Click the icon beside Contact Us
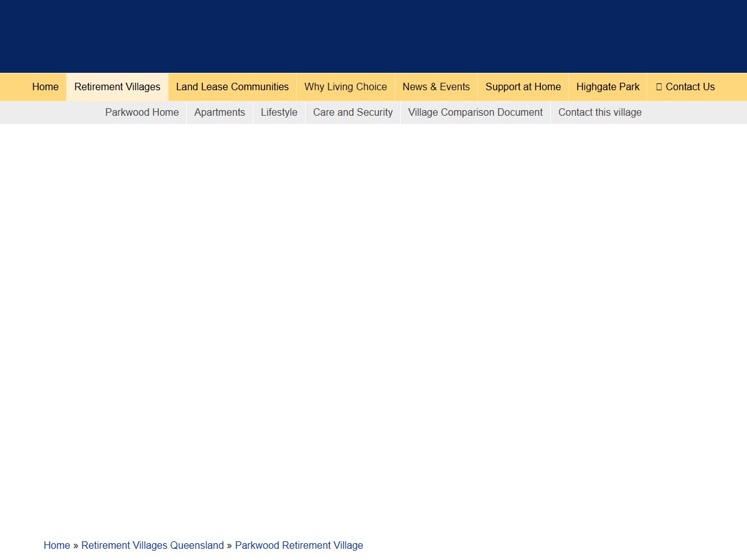Screen dimensions: 747x560 [659, 87]
